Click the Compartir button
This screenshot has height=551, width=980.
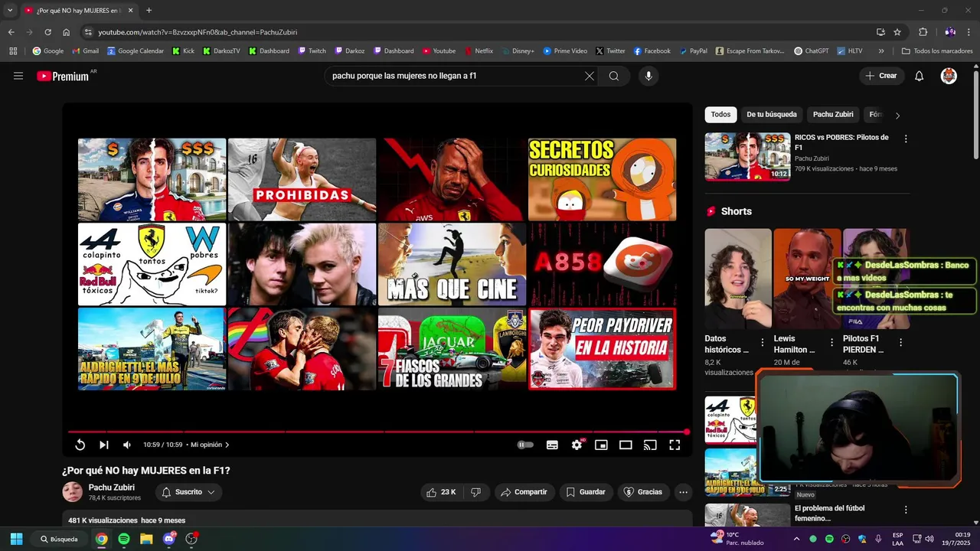tap(524, 492)
